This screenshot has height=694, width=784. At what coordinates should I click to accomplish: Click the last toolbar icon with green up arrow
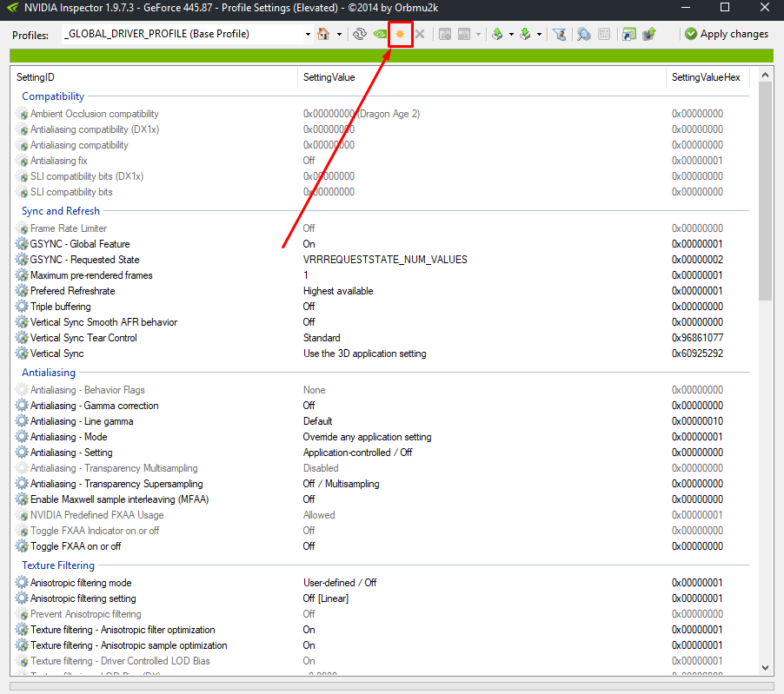click(x=649, y=34)
